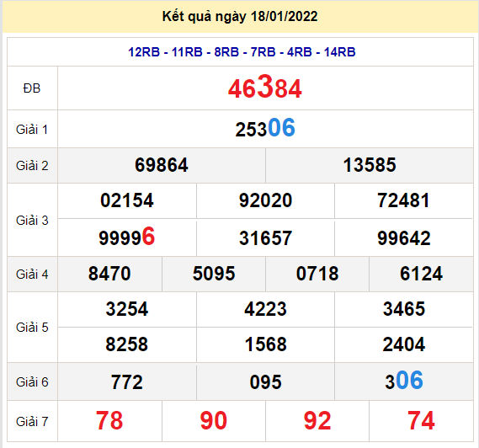Select Giải 2 number 13585
479x448 pixels.
click(370, 165)
